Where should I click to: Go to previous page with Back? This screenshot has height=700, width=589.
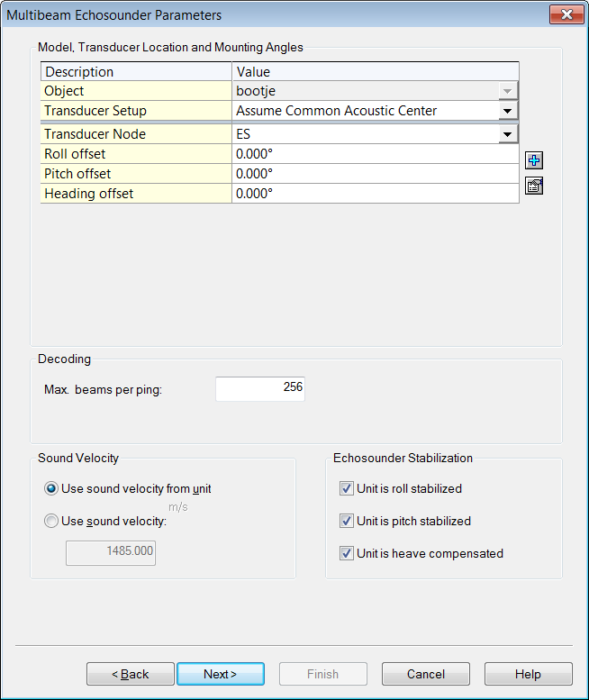coord(131,674)
